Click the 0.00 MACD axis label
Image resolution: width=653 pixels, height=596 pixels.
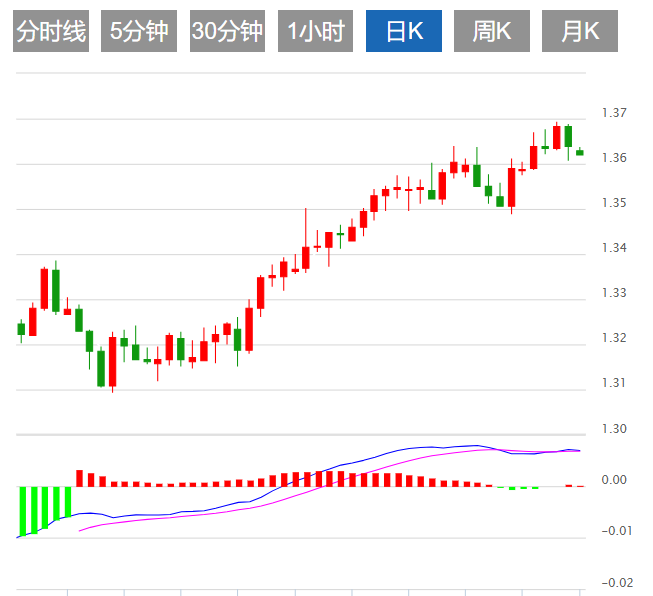pyautogui.click(x=614, y=481)
